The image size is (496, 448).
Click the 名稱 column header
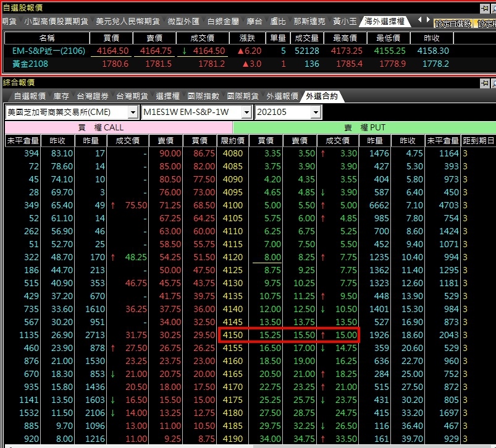coord(47,38)
